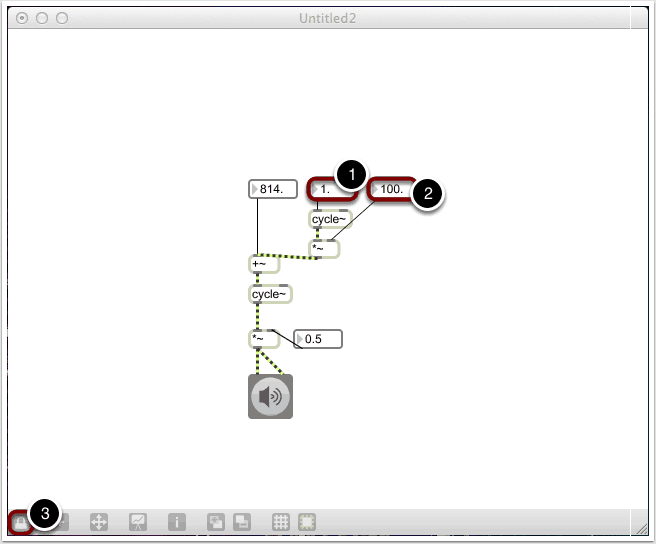
Task: Select the 0.5 number box
Action: [x=318, y=339]
